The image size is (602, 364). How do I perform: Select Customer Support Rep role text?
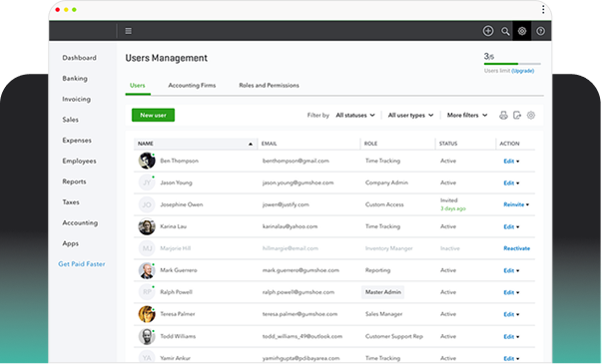[394, 336]
